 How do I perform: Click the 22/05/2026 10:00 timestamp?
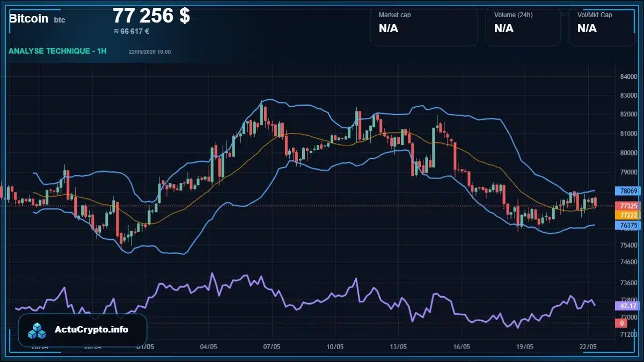click(x=150, y=52)
